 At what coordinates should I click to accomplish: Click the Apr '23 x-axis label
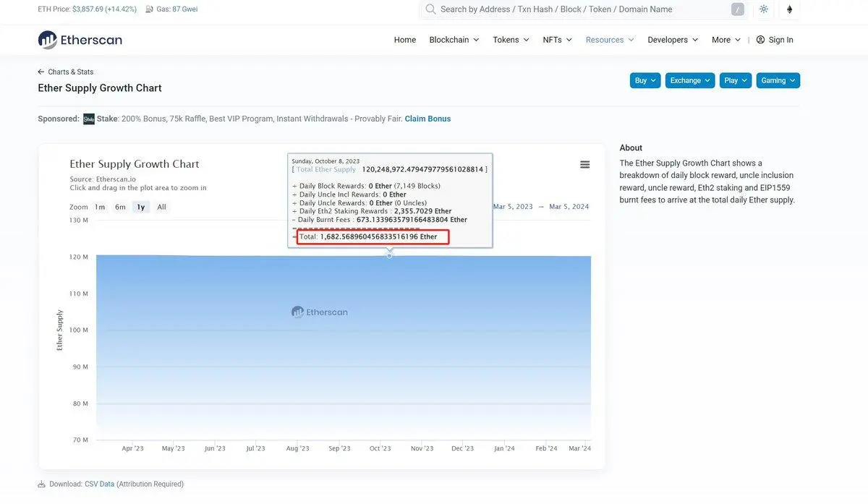132,448
